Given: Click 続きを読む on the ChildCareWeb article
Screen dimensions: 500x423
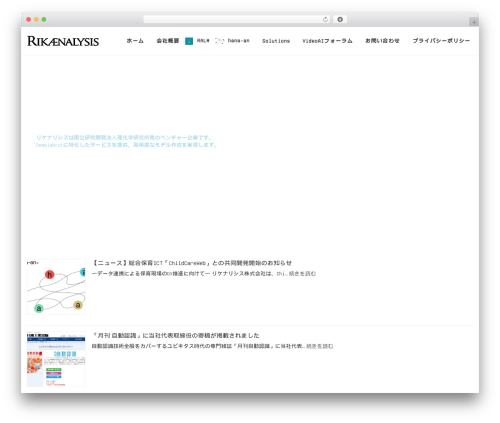Looking at the screenshot, I should 302,274.
